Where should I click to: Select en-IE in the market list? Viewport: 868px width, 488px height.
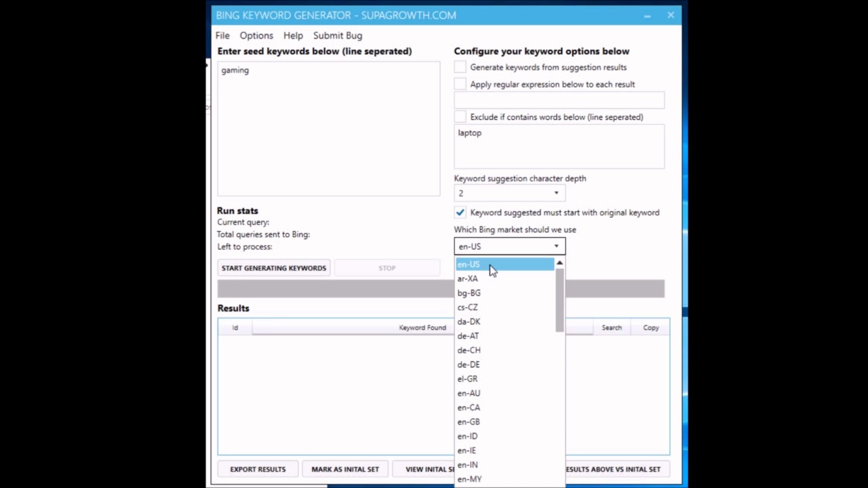pyautogui.click(x=505, y=451)
